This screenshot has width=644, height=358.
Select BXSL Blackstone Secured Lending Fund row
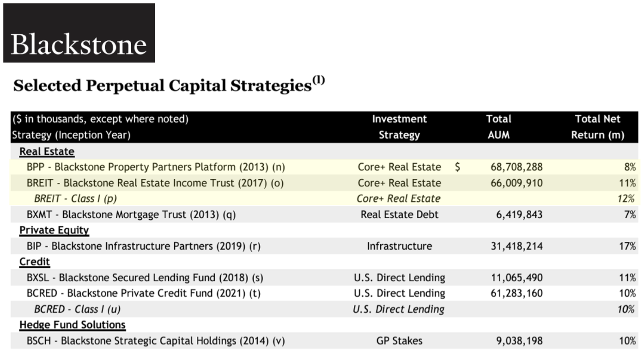[x=325, y=278]
